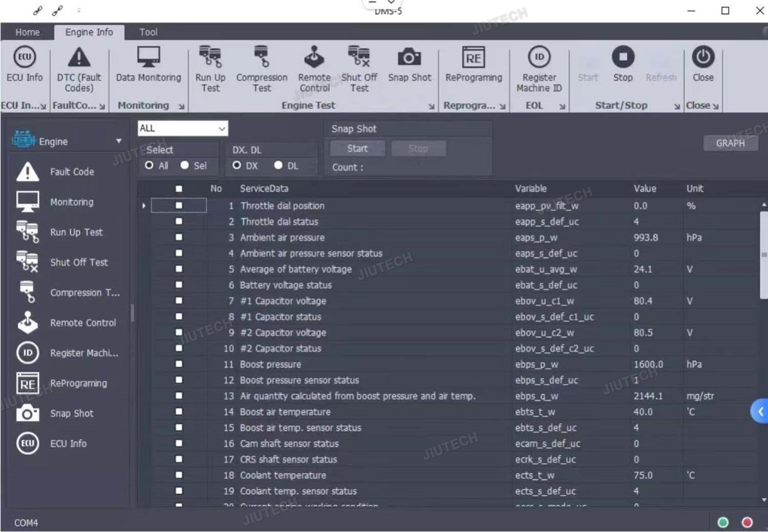Choose the DL radio option
The width and height of the screenshot is (768, 532).
point(279,165)
